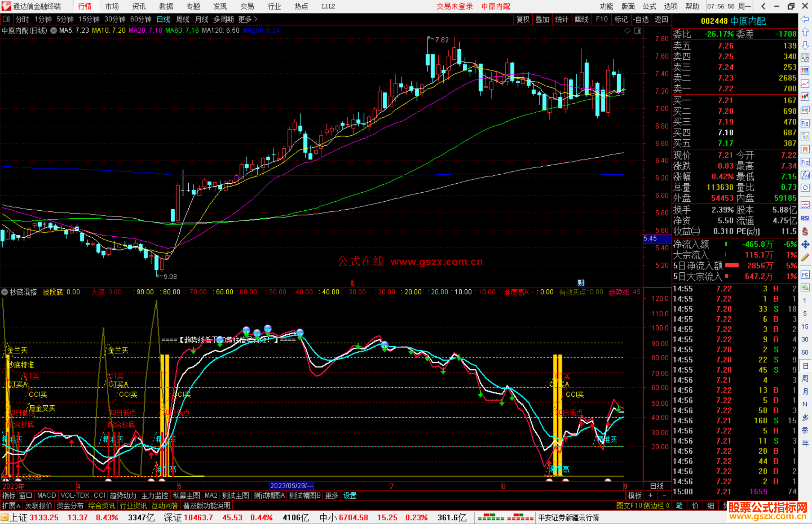Expand the 更多 periods chevron
812x524 pixels.
pos(256,19)
